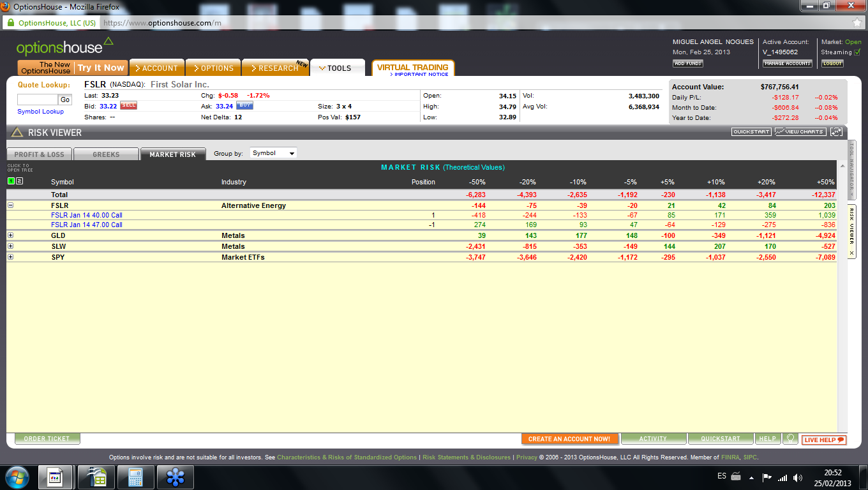This screenshot has width=868, height=490.
Task: Expand the SPY row
Action: 11,257
